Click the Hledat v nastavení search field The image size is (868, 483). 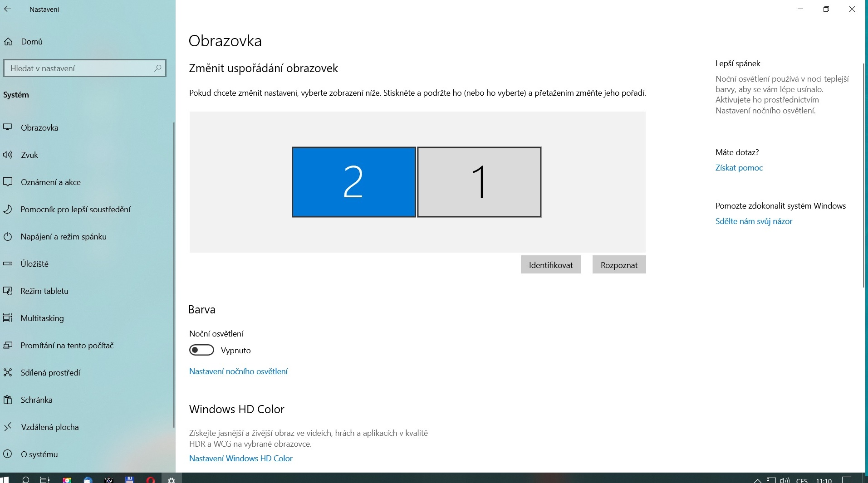tap(79, 68)
